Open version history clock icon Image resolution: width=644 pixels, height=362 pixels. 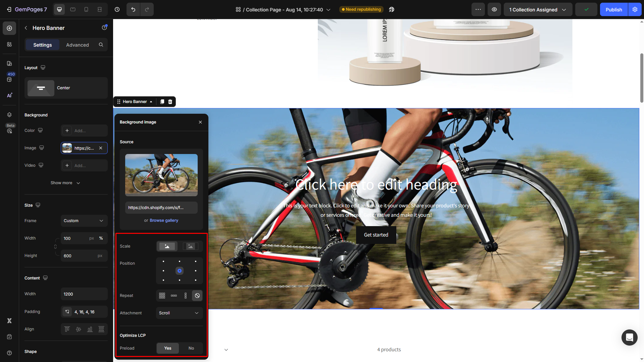(117, 9)
